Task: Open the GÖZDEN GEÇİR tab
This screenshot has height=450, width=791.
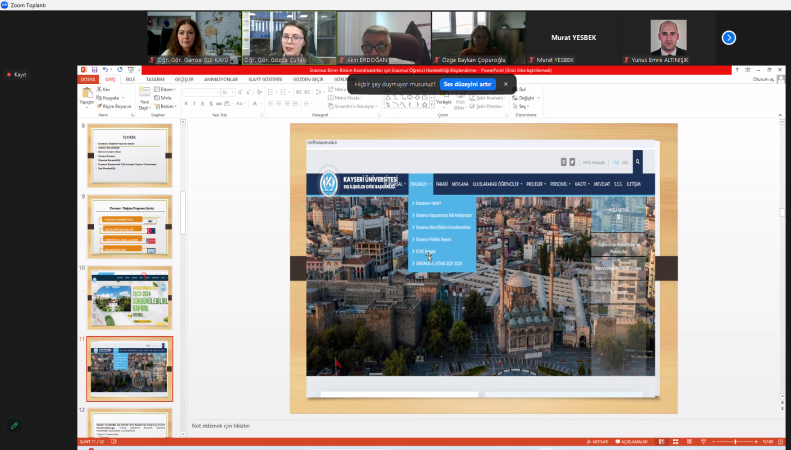Action: [308, 79]
